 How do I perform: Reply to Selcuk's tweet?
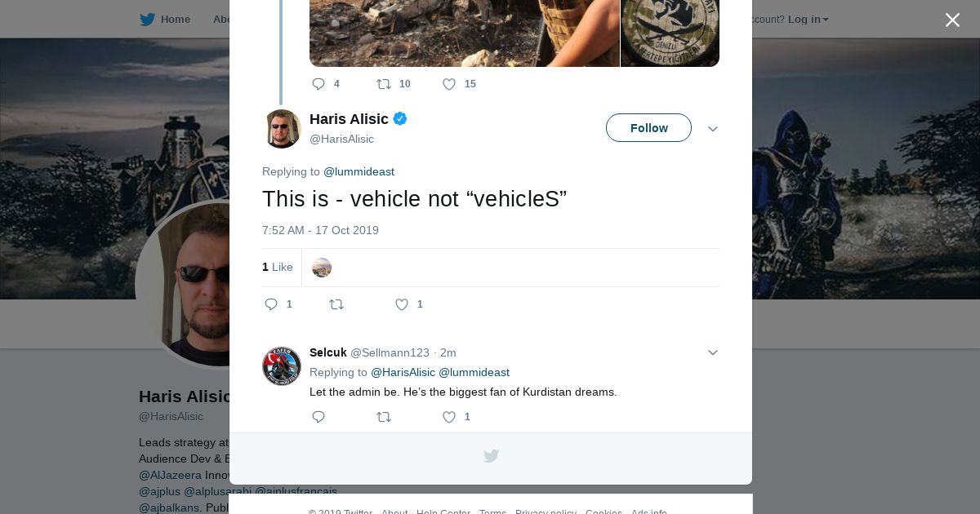318,417
